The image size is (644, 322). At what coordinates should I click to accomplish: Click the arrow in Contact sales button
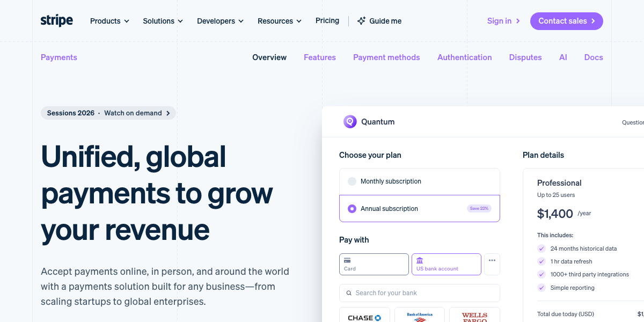tap(593, 21)
